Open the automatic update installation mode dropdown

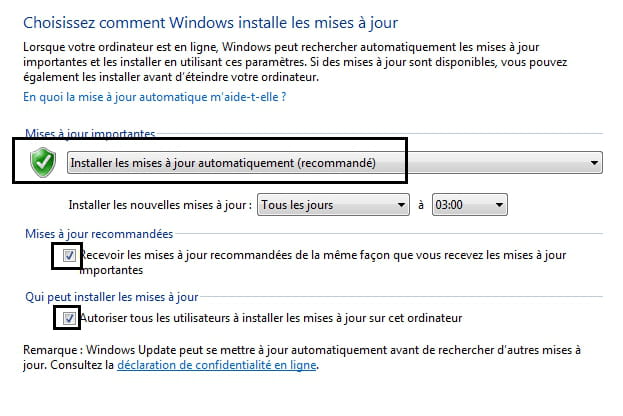[335, 163]
